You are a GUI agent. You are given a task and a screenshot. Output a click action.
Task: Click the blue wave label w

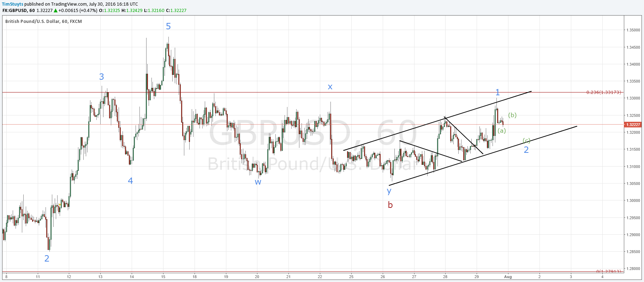coord(258,182)
